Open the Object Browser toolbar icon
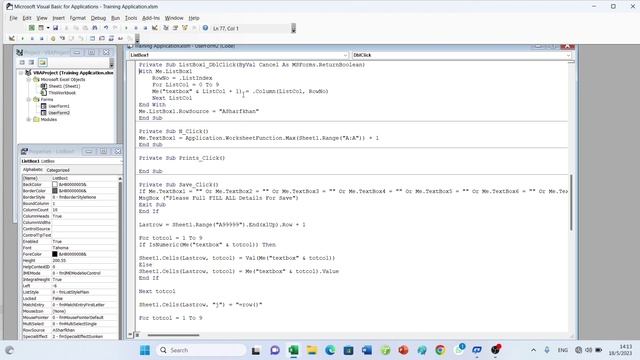The image size is (640, 360). pos(184,28)
